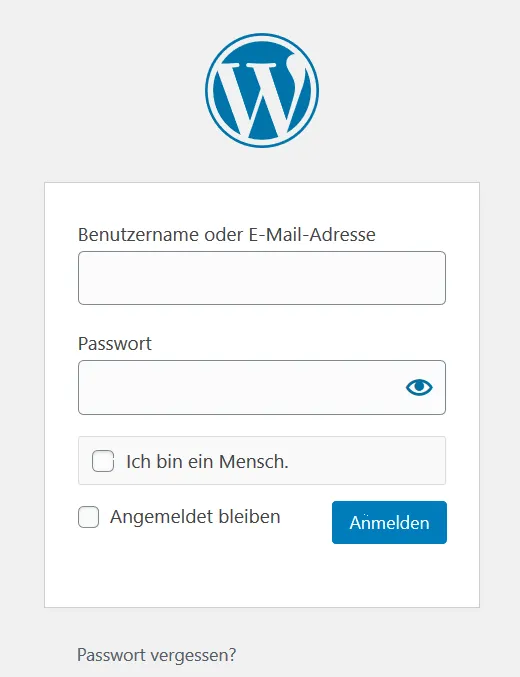Focus the Benutzername oder E-Mail-Adresse field
The image size is (520, 677).
262,278
